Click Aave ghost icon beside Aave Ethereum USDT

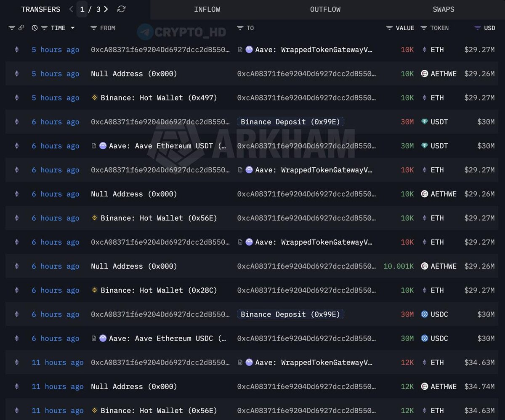pyautogui.click(x=103, y=146)
